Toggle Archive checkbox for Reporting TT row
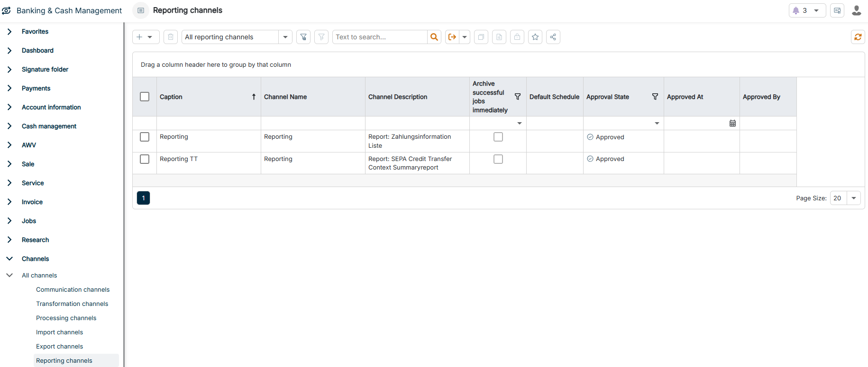Image resolution: width=868 pixels, height=367 pixels. [498, 159]
